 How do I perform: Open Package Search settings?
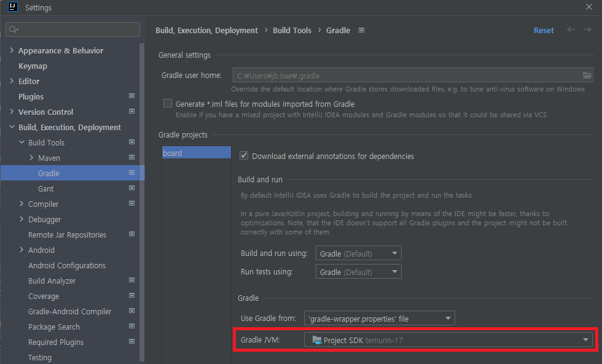coord(54,327)
